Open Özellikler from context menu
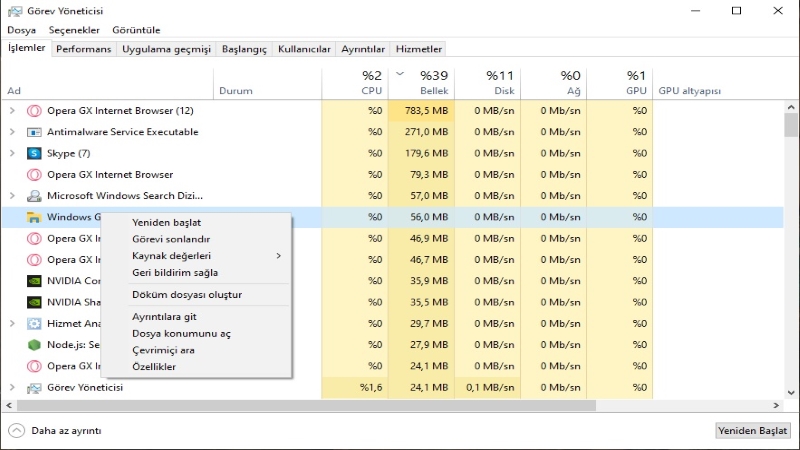The image size is (800, 450). [x=154, y=366]
